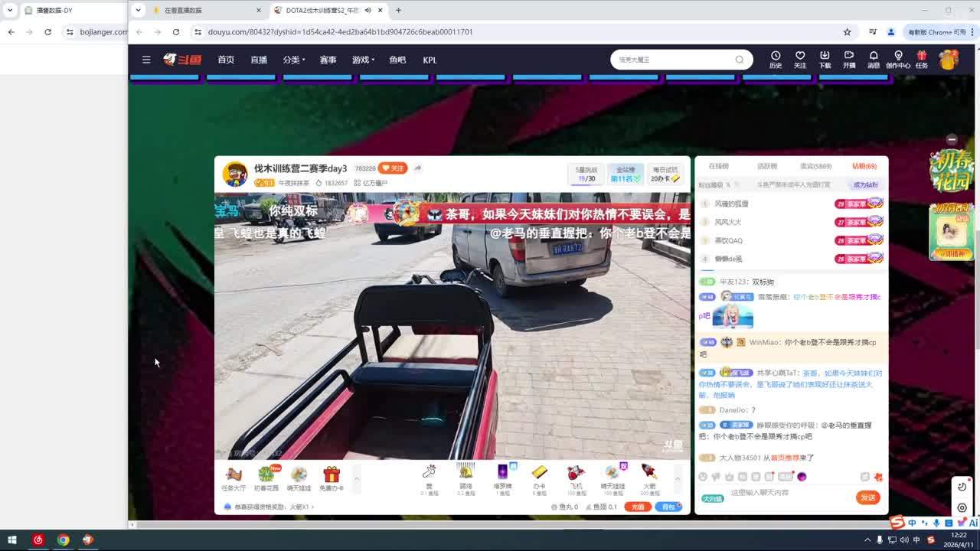Open the 任务大厅 task hall icon
The width and height of the screenshot is (980, 551).
tap(234, 478)
